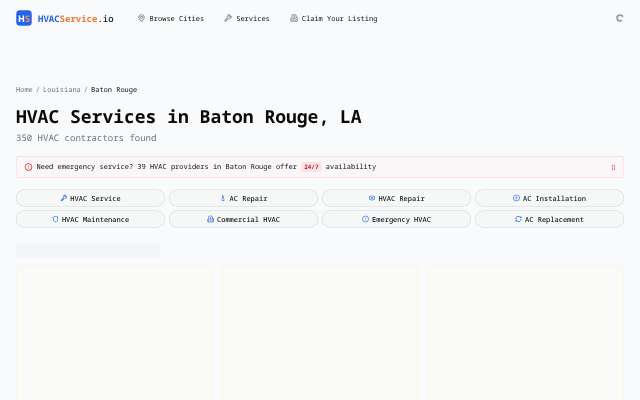The height and width of the screenshot is (400, 640).
Task: Open Browse Cities menu item
Action: click(171, 18)
